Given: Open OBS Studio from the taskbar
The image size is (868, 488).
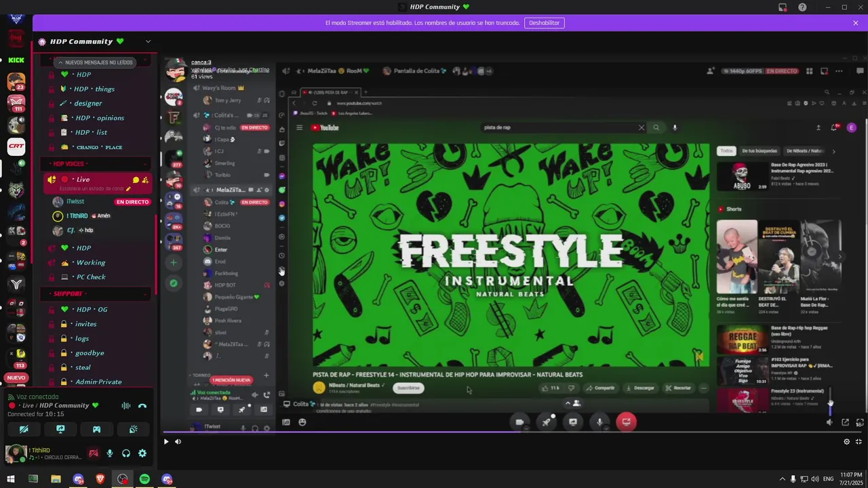Looking at the screenshot, I should 122,479.
